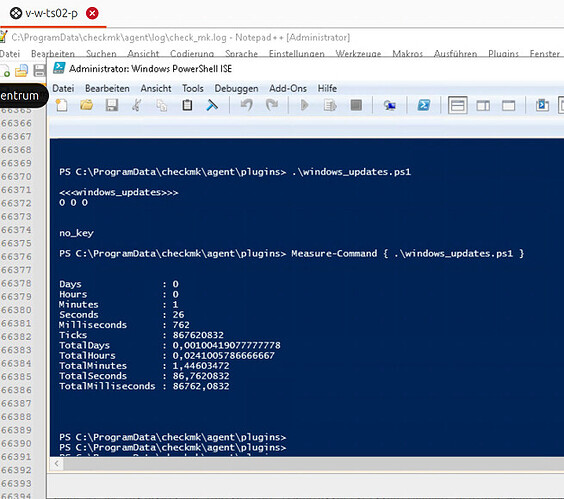The width and height of the screenshot is (564, 499).
Task: Open the Ansicht menu in PowerShell ISE
Action: click(x=156, y=89)
